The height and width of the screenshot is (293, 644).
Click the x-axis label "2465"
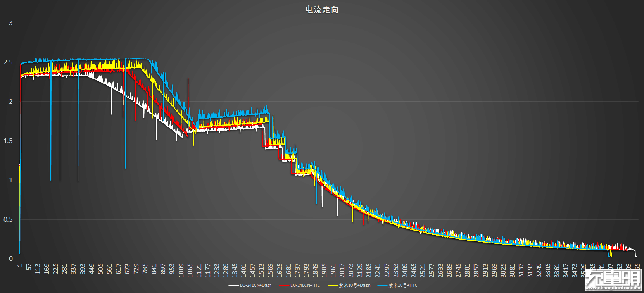(414, 270)
